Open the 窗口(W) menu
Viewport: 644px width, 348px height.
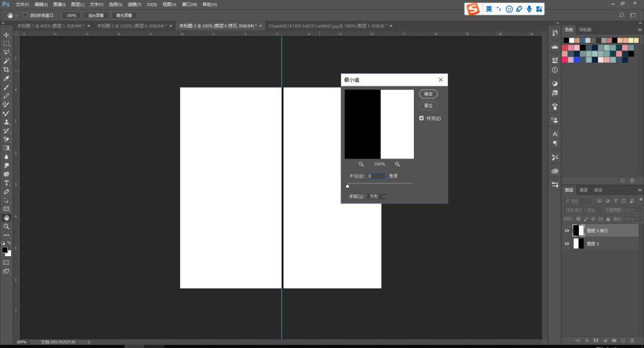click(190, 5)
